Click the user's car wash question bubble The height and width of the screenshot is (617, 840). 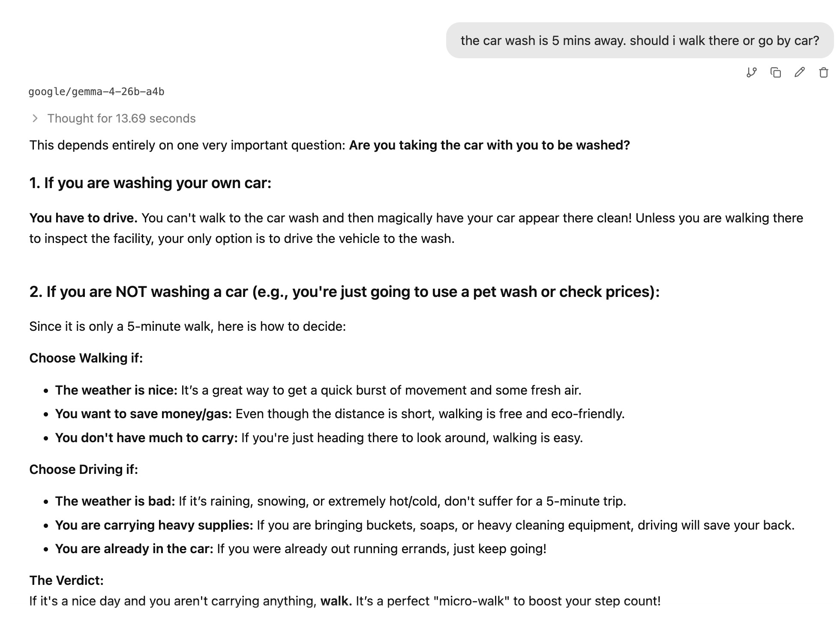coord(639,41)
